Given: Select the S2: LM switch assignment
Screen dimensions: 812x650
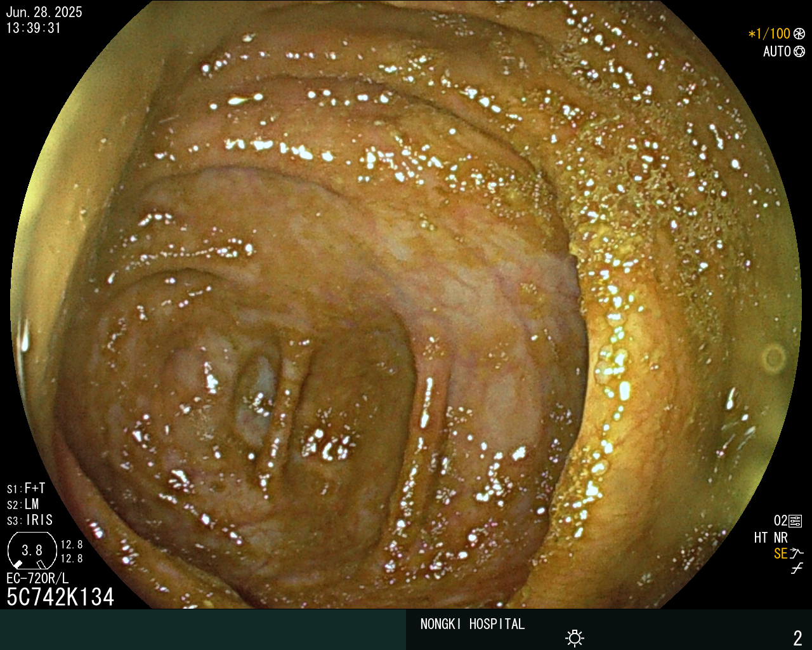Looking at the screenshot, I should coord(23,504).
